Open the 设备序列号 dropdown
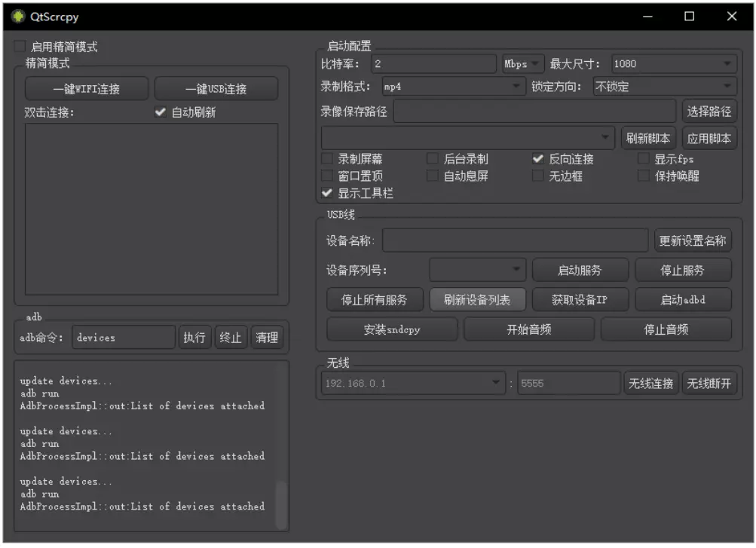This screenshot has width=756, height=548. coord(477,270)
